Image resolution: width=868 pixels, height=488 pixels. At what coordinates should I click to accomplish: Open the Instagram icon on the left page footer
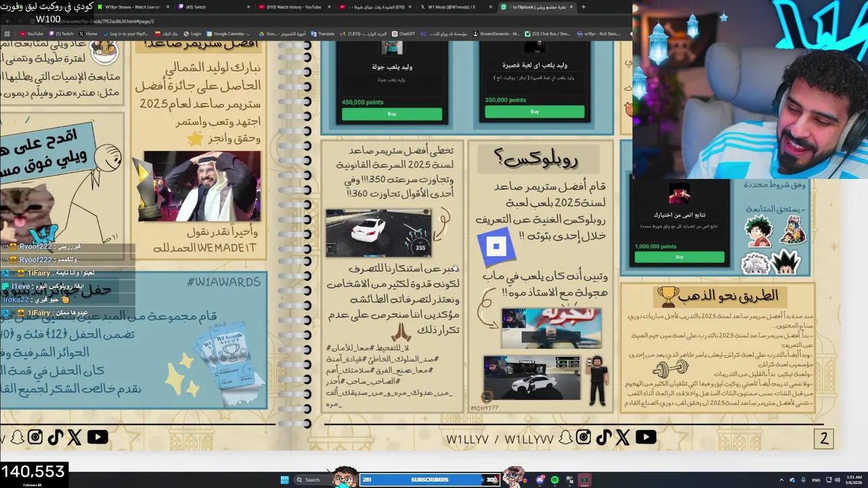tap(35, 437)
